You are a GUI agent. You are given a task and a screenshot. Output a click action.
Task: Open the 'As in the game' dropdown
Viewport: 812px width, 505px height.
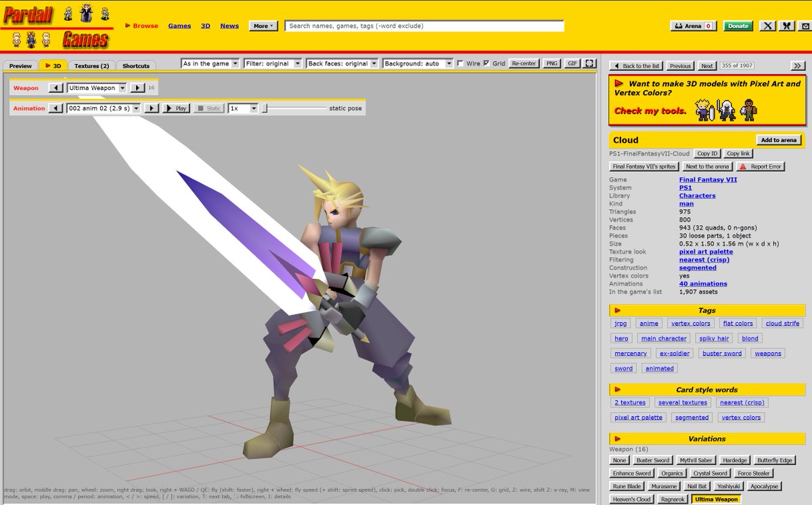click(210, 64)
